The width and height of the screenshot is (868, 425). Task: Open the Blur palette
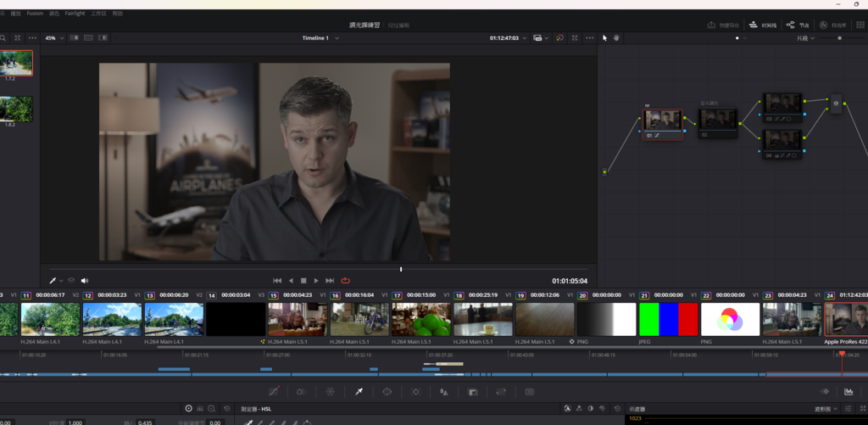click(x=444, y=392)
